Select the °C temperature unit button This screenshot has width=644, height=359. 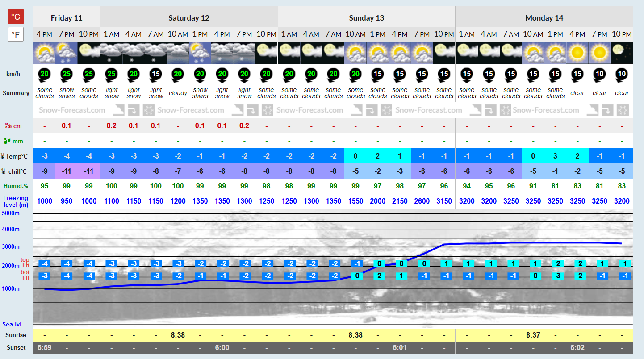coord(16,17)
